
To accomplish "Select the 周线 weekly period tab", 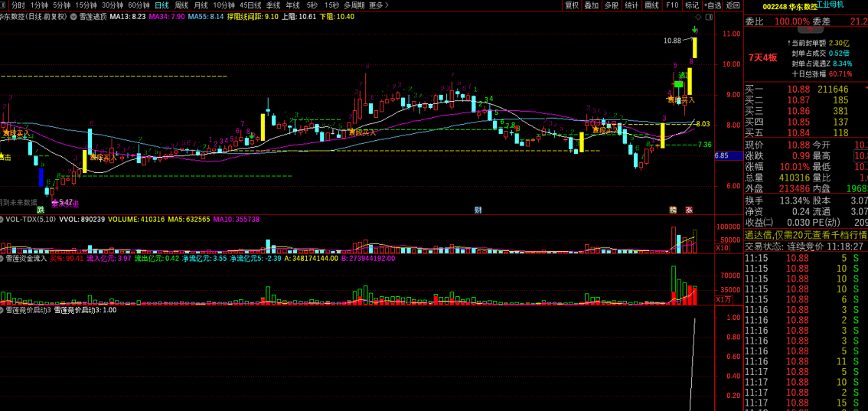I will point(181,5).
